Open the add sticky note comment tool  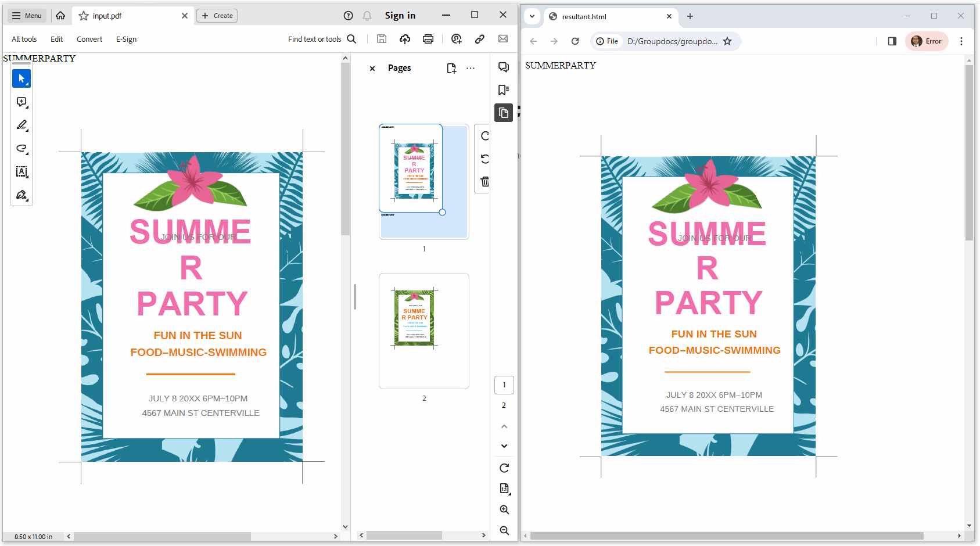click(21, 102)
